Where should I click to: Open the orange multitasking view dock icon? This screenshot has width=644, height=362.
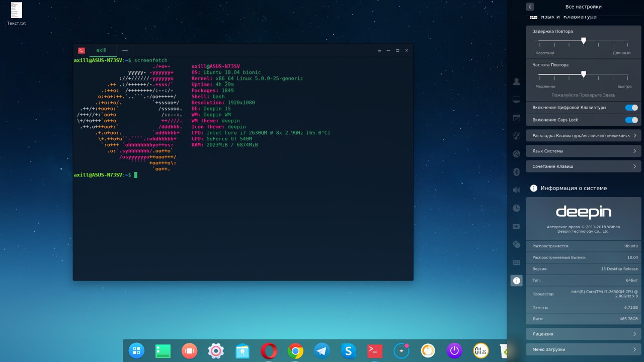(x=189, y=350)
